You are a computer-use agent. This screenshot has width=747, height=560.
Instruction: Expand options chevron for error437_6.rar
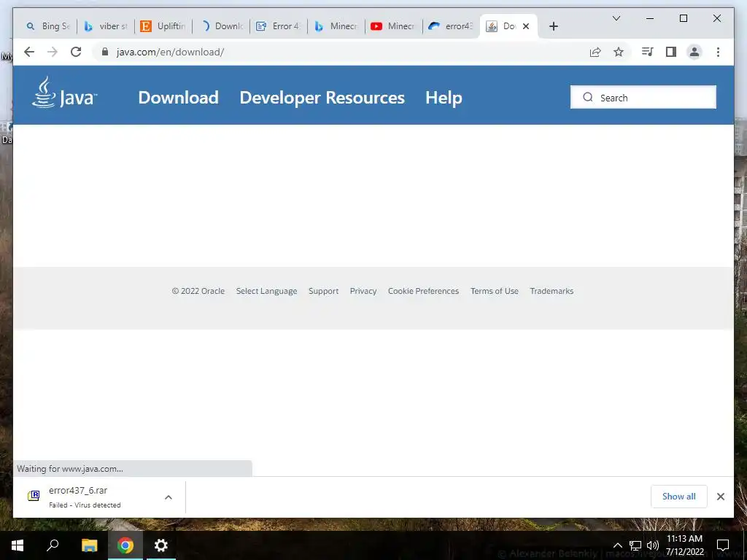click(x=169, y=497)
